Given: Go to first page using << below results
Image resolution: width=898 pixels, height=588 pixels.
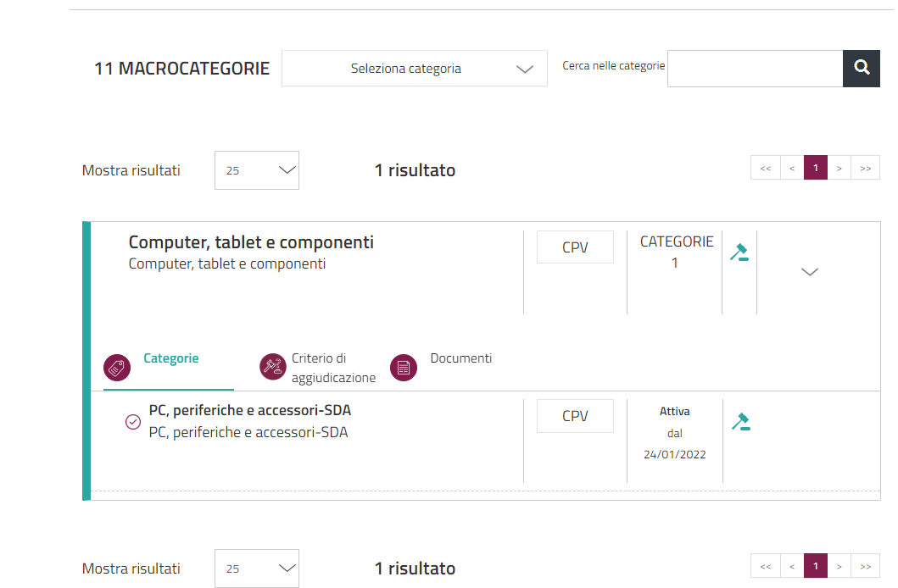Looking at the screenshot, I should (x=765, y=566).
